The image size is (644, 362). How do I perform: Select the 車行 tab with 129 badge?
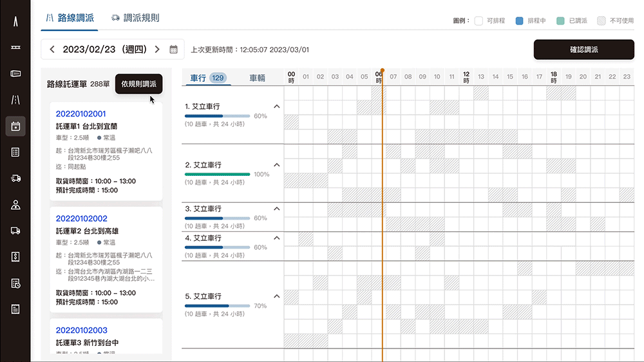pyautogui.click(x=207, y=78)
